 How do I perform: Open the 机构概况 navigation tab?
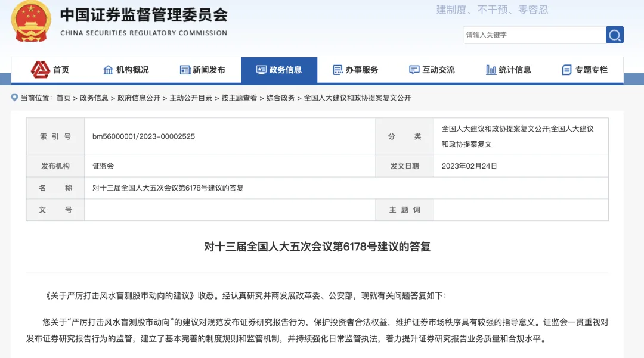126,70
